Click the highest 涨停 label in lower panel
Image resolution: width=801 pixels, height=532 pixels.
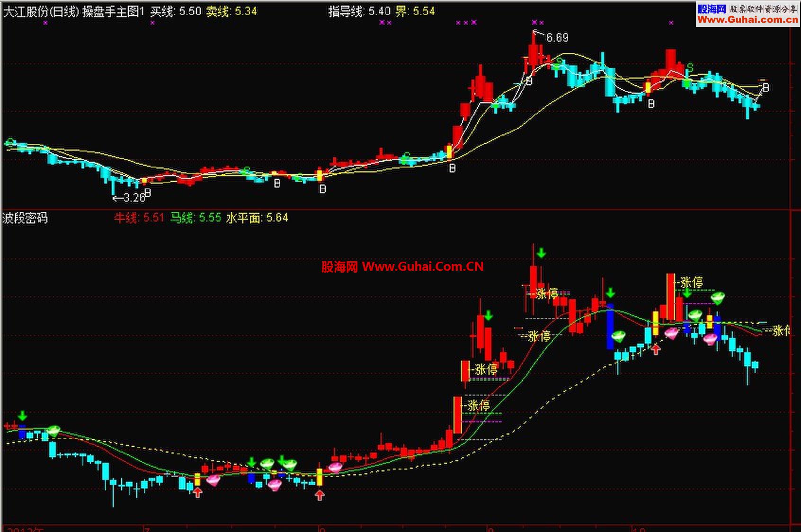point(692,283)
